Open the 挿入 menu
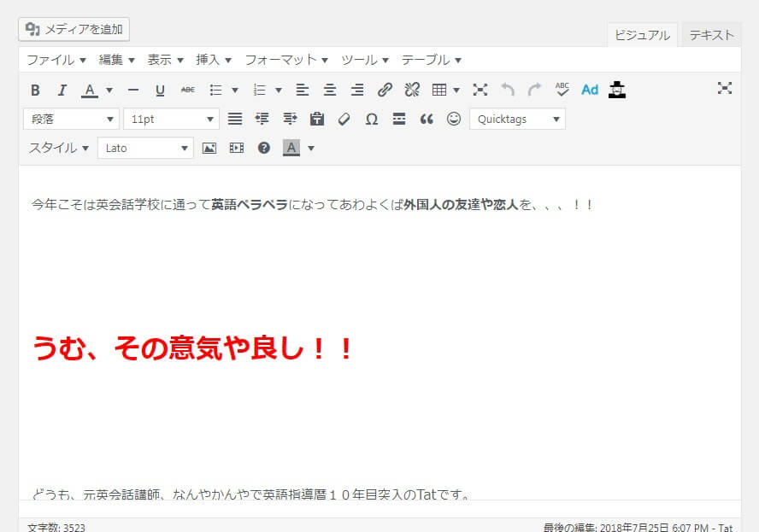 pos(214,60)
